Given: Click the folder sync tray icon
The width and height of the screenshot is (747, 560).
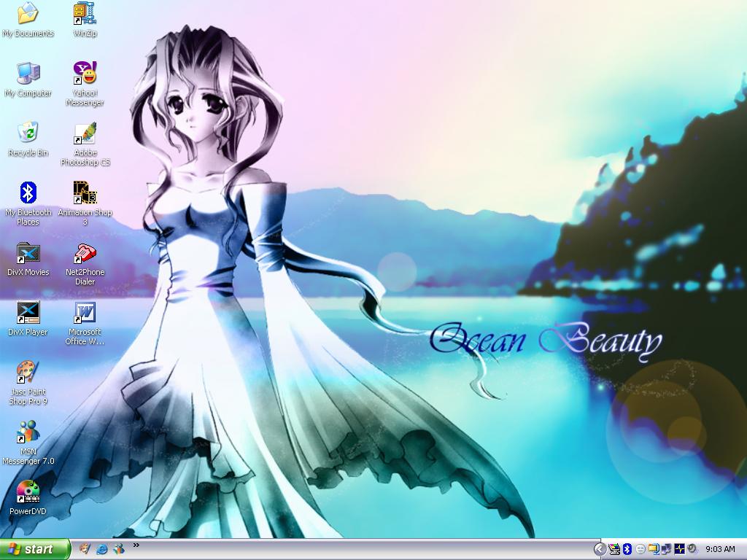Looking at the screenshot, I should [654, 549].
